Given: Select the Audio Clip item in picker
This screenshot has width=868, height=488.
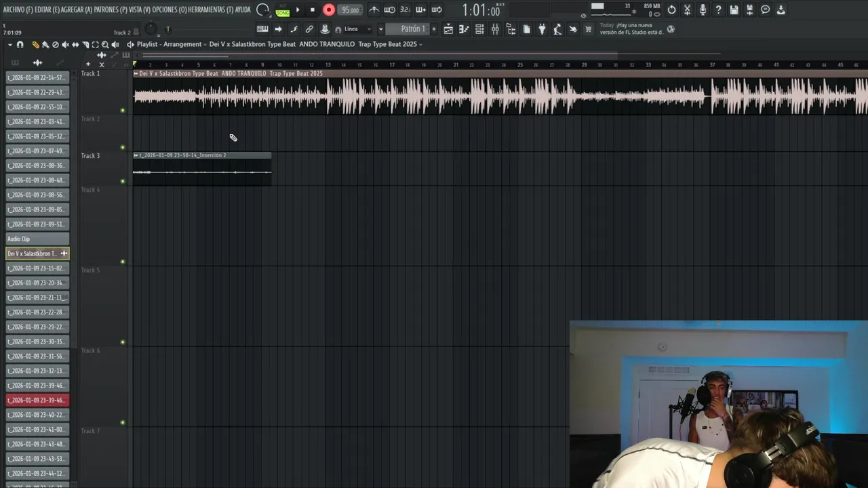Looking at the screenshot, I should (x=37, y=239).
